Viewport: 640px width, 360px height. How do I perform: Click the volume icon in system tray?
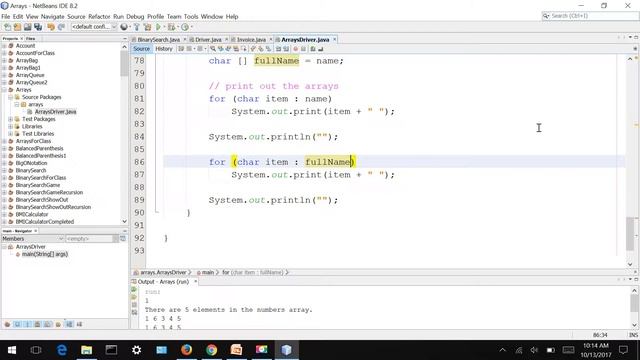(x=534, y=350)
